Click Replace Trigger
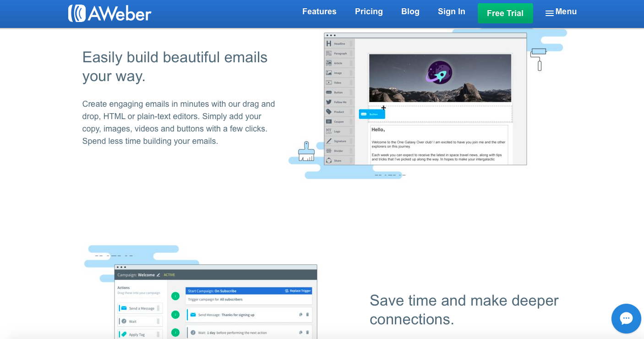Screen dimensions: 644x339 (x=298, y=291)
